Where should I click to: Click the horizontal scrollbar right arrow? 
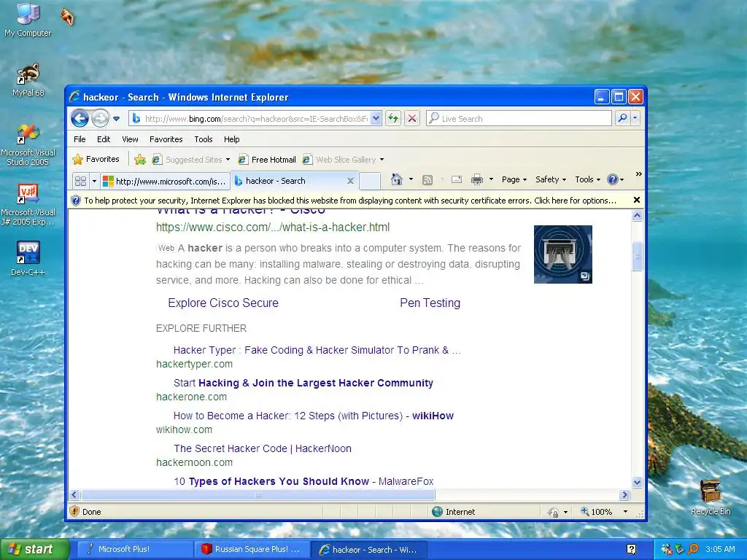tap(625, 495)
